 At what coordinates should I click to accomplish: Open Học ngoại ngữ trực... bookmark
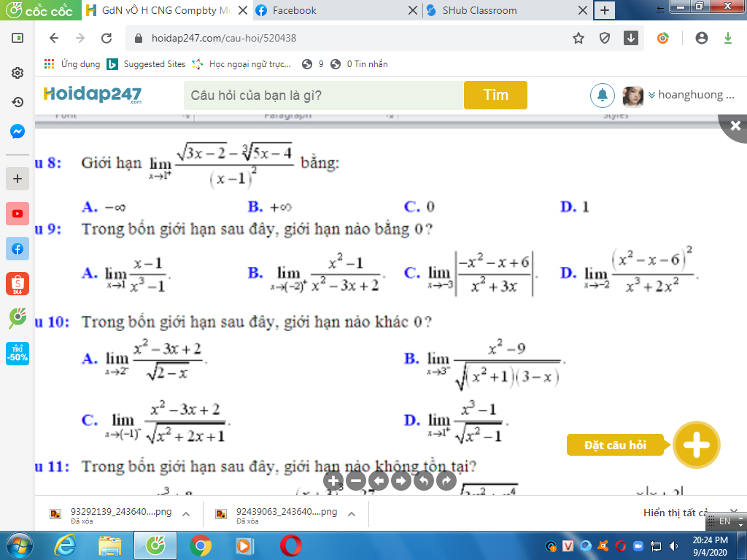pyautogui.click(x=241, y=64)
